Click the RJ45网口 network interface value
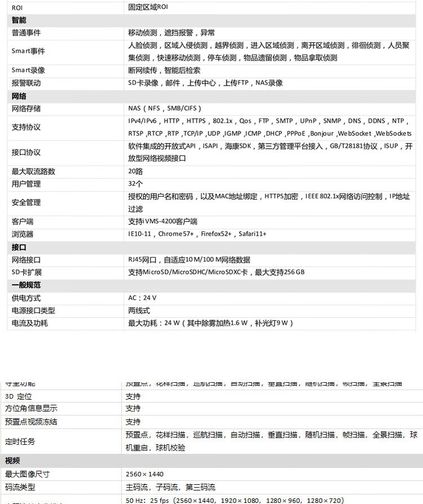 (189, 260)
